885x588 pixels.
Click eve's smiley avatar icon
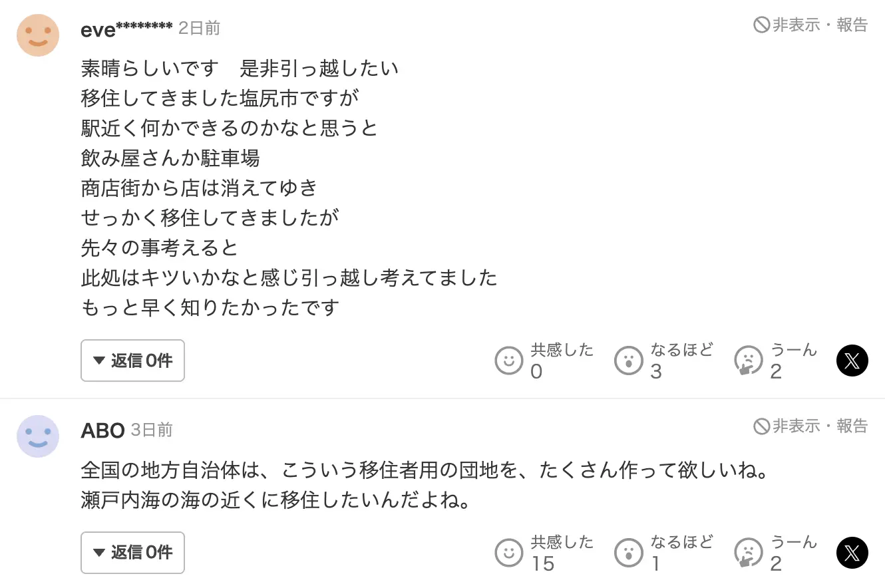(38, 35)
